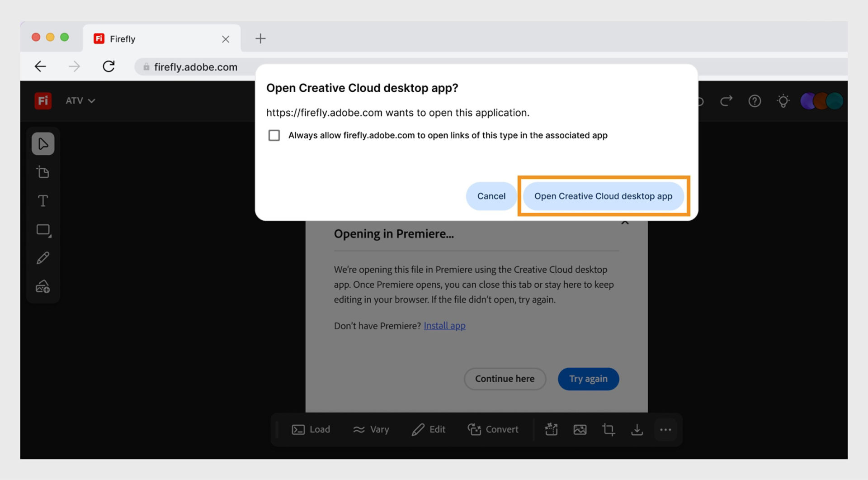Select the cursor Select tool
Viewport: 868px width, 480px height.
43,143
